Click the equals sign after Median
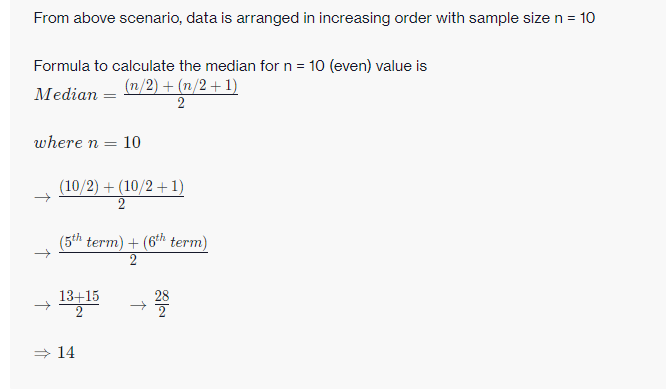This screenshot has height=389, width=666. (110, 96)
